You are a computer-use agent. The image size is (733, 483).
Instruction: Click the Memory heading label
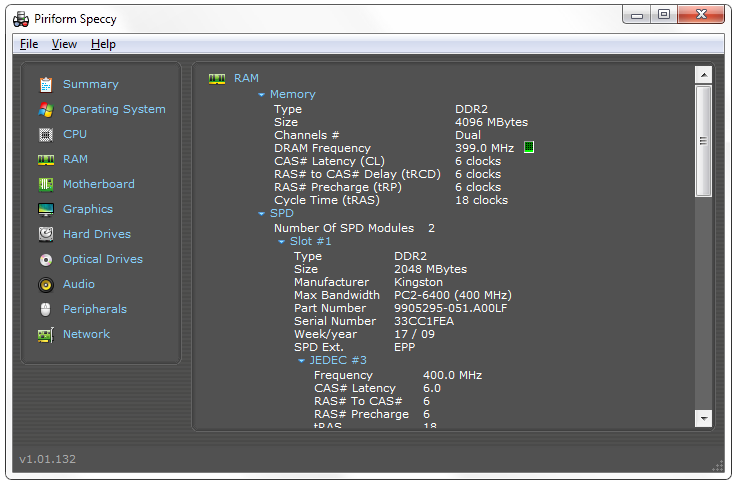(293, 94)
